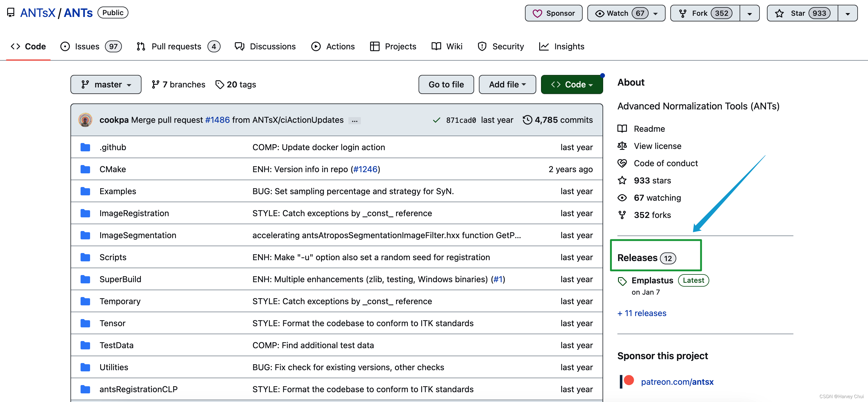This screenshot has width=868, height=402.
Task: Click the Go to file button
Action: [446, 84]
